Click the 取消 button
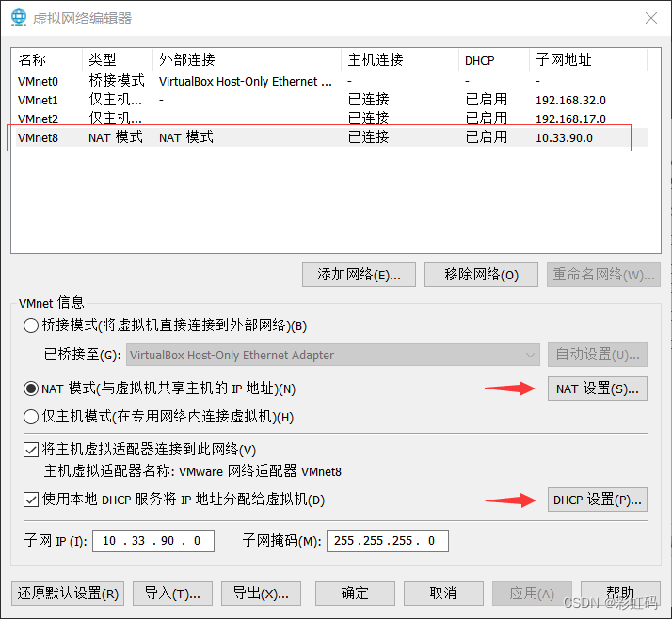This screenshot has height=619, width=672. click(443, 594)
